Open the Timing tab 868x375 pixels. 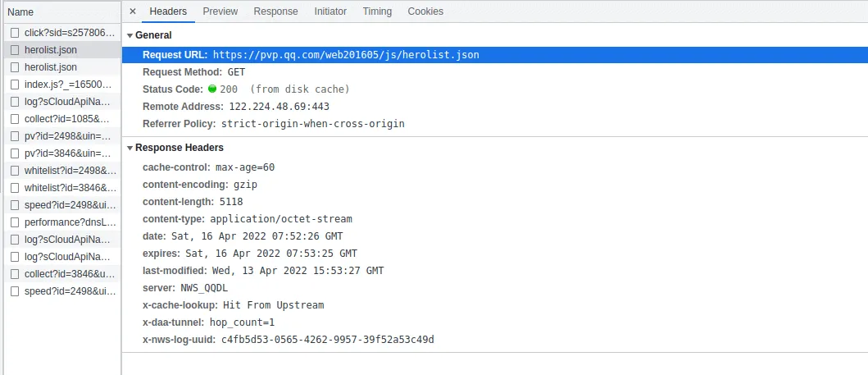pyautogui.click(x=377, y=11)
